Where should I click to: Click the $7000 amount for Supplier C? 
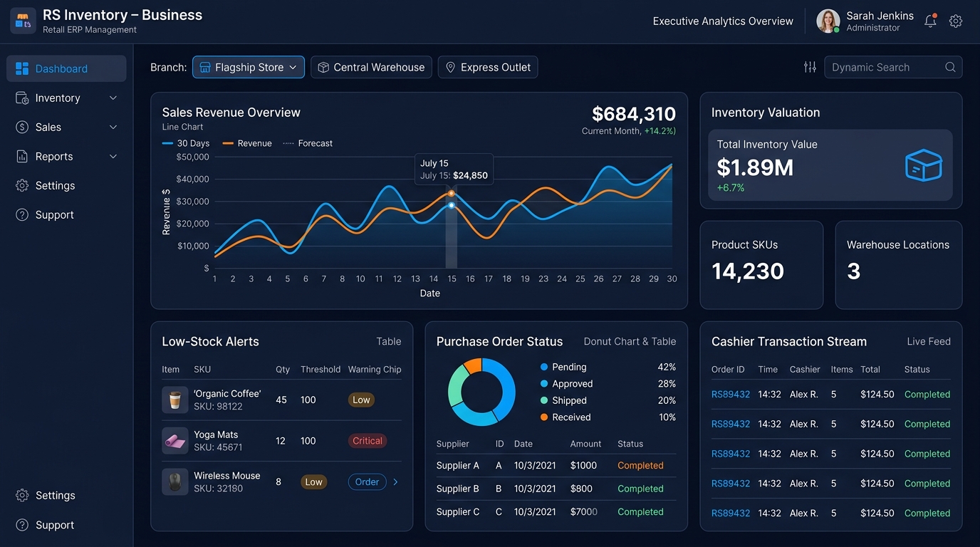[584, 511]
